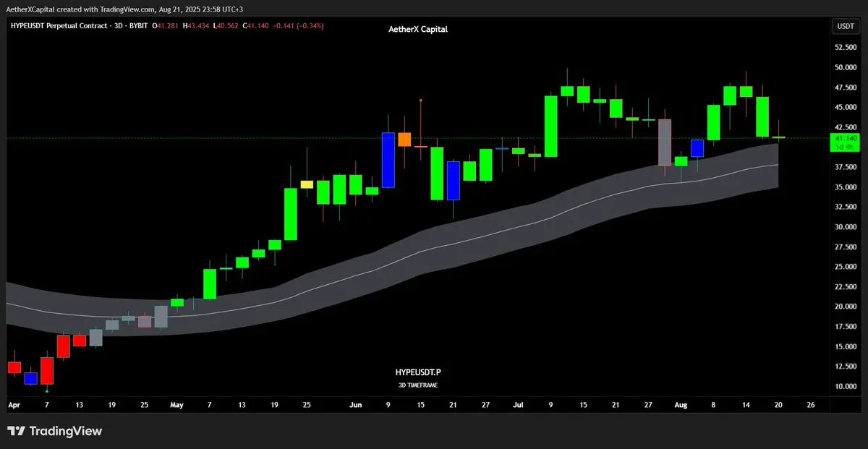Select the yellow candle near late May
868x449 pixels.
pos(307,184)
